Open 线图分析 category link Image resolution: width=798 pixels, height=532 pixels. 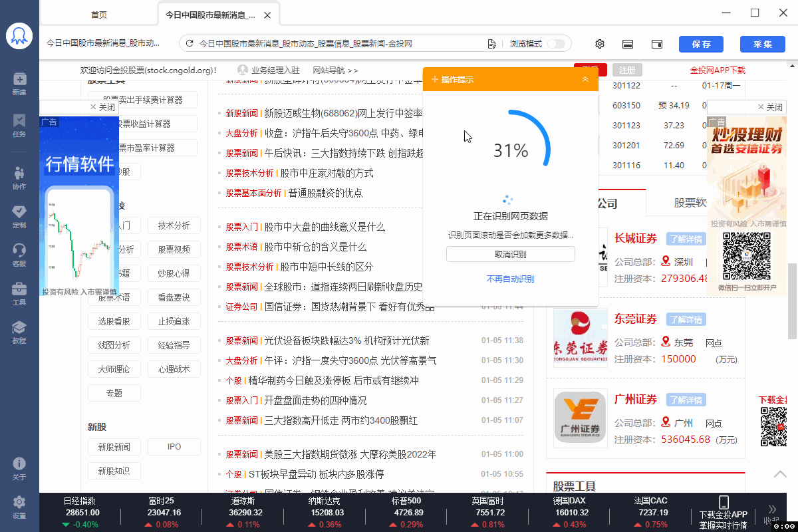coord(114,345)
